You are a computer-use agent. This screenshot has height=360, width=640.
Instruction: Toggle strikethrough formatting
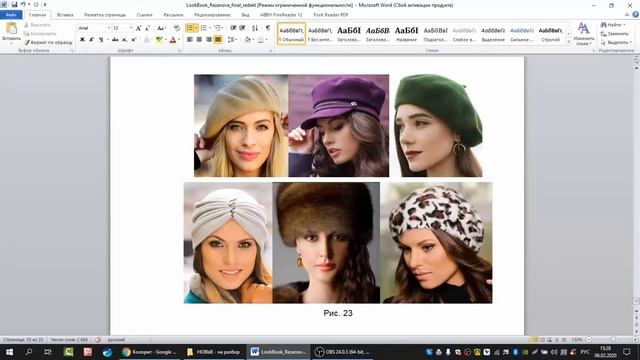point(116,40)
